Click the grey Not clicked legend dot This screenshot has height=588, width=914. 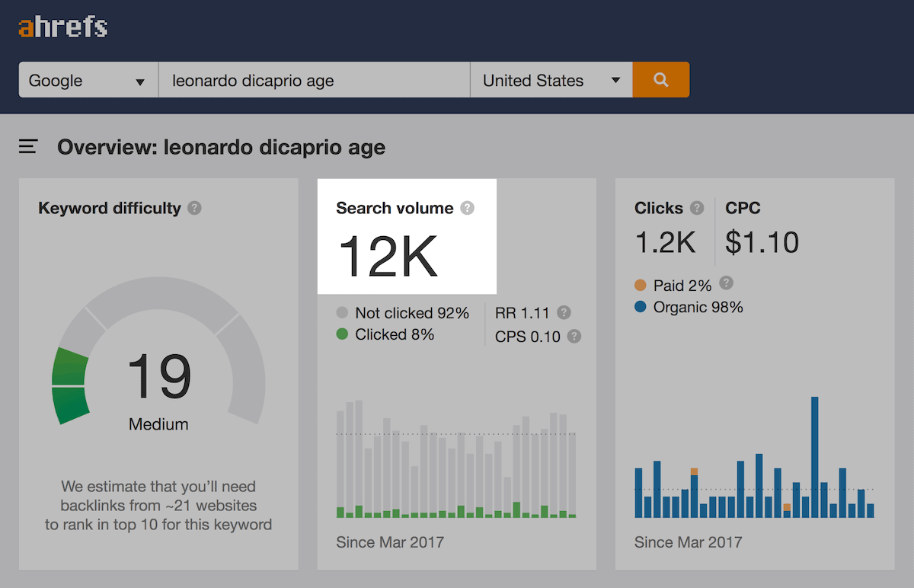pyautogui.click(x=342, y=313)
